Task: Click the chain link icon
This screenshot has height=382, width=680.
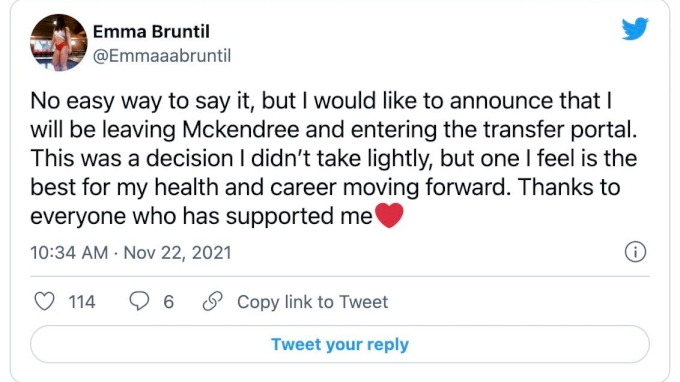Action: (212, 301)
